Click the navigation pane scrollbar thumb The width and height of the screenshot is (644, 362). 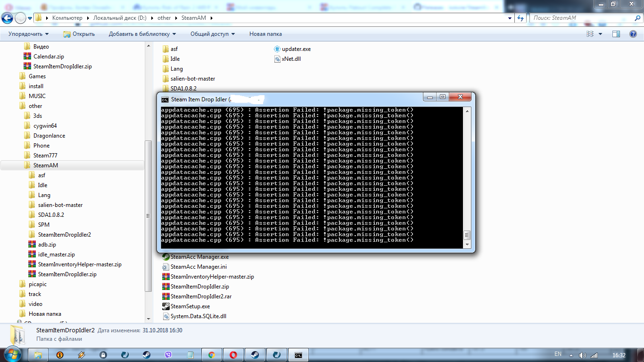click(x=149, y=216)
